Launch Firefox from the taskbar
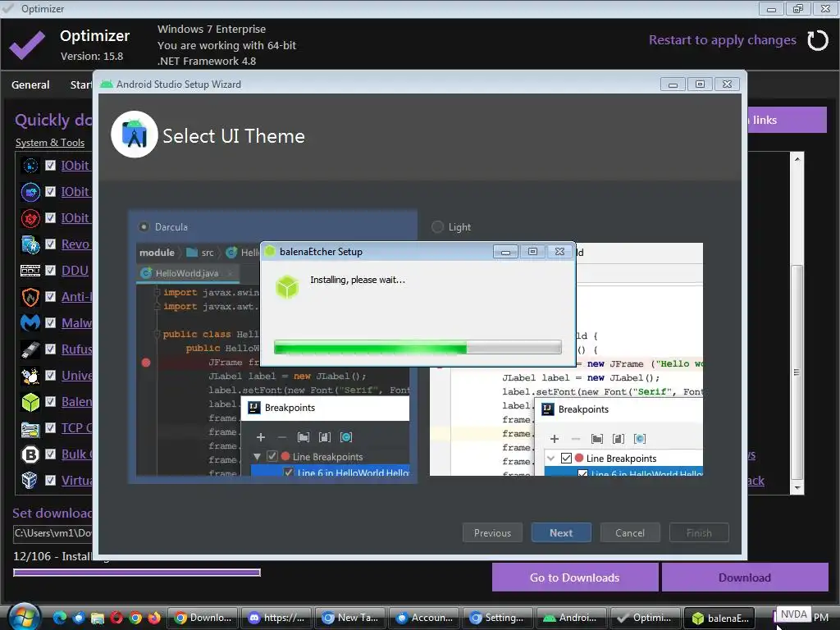The width and height of the screenshot is (840, 630). pos(155,618)
